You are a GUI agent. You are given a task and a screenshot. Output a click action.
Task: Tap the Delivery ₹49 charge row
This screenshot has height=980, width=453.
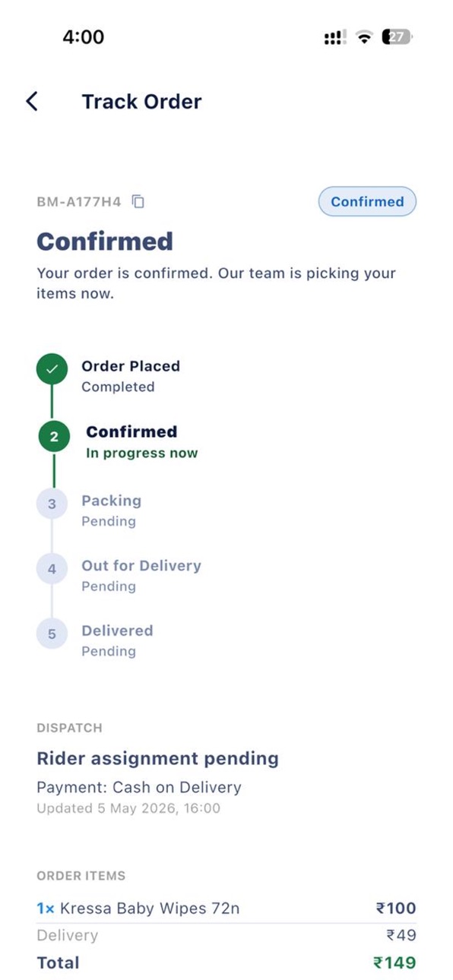pos(226,935)
